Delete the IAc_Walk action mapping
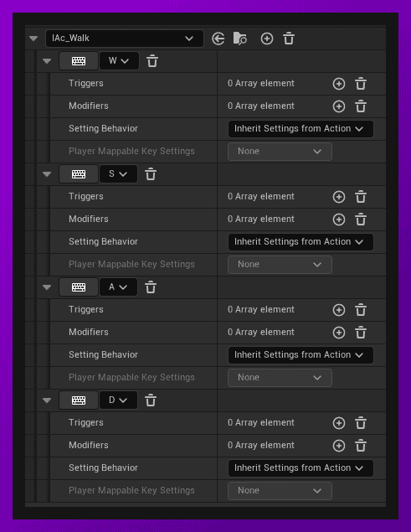The width and height of the screenshot is (411, 532). pos(289,39)
